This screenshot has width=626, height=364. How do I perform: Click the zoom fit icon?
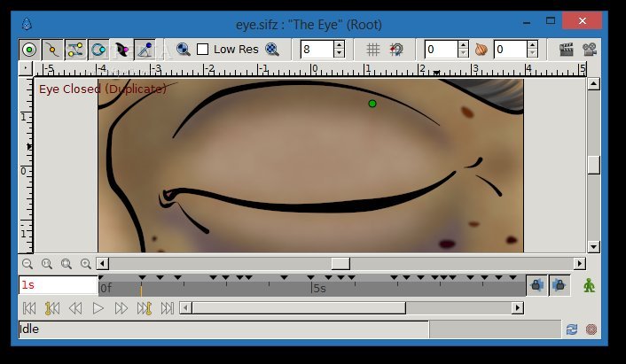coord(67,264)
